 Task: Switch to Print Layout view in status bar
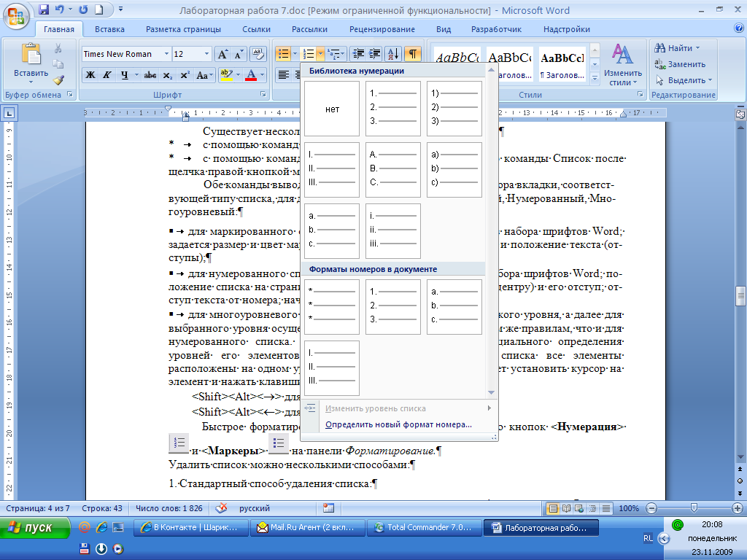[553, 508]
